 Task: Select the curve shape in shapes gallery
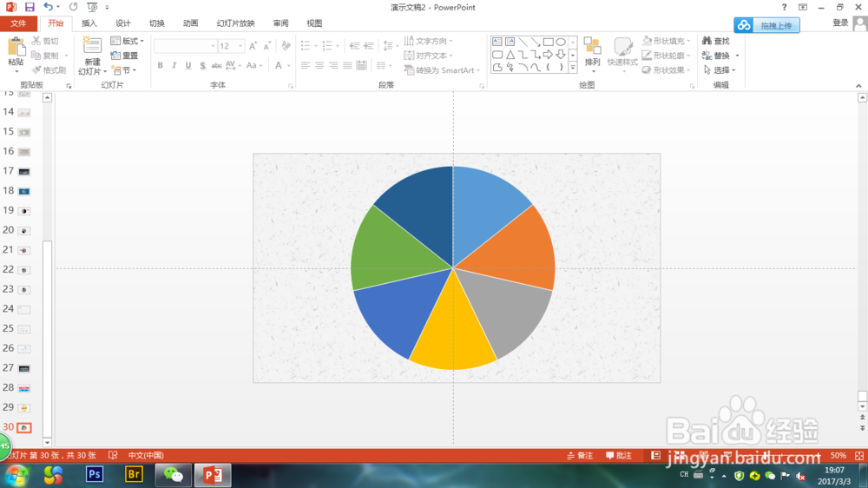click(x=536, y=67)
